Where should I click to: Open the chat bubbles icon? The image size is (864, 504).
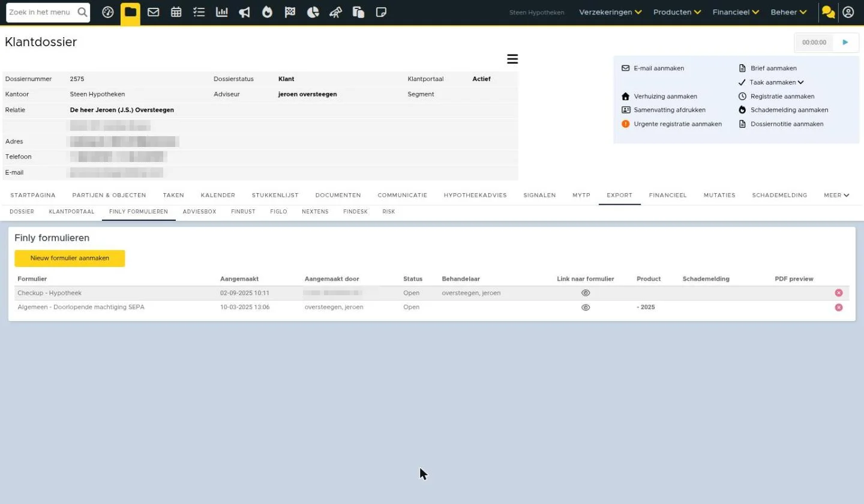(829, 12)
